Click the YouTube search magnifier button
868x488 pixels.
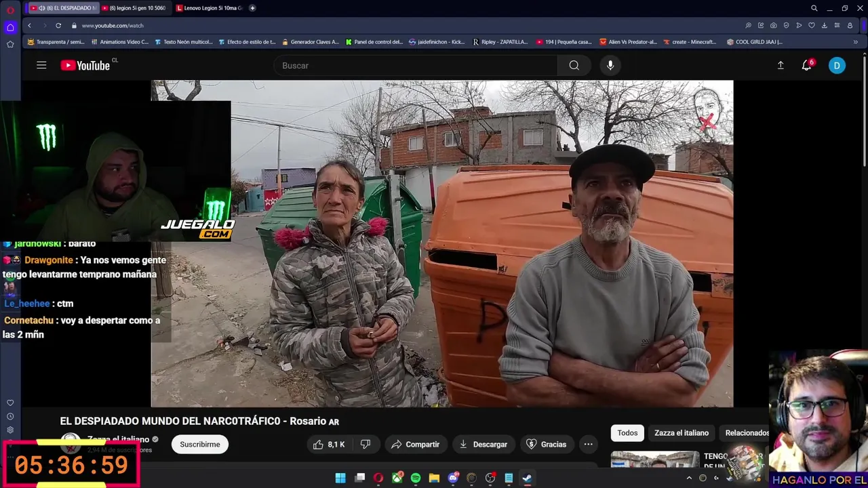[574, 65]
